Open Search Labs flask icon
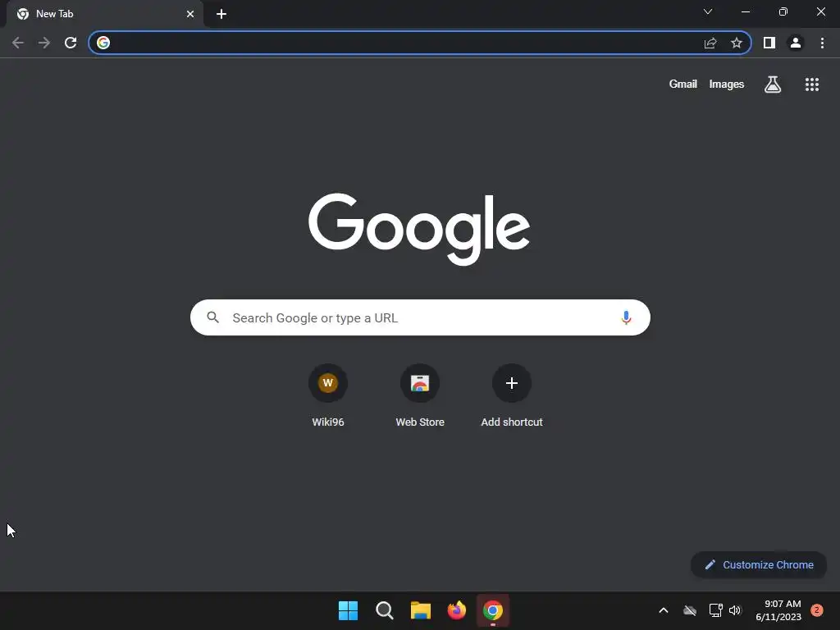This screenshot has height=630, width=840. 773,84
